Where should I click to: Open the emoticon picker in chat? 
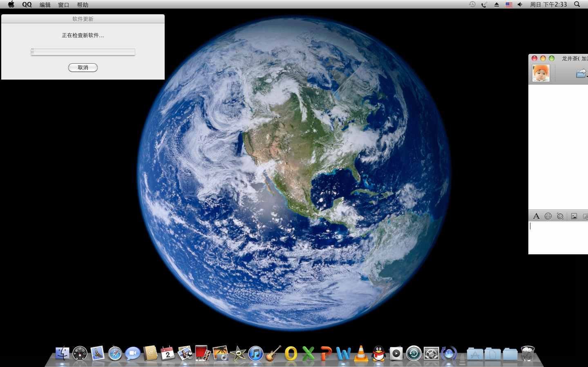[548, 216]
